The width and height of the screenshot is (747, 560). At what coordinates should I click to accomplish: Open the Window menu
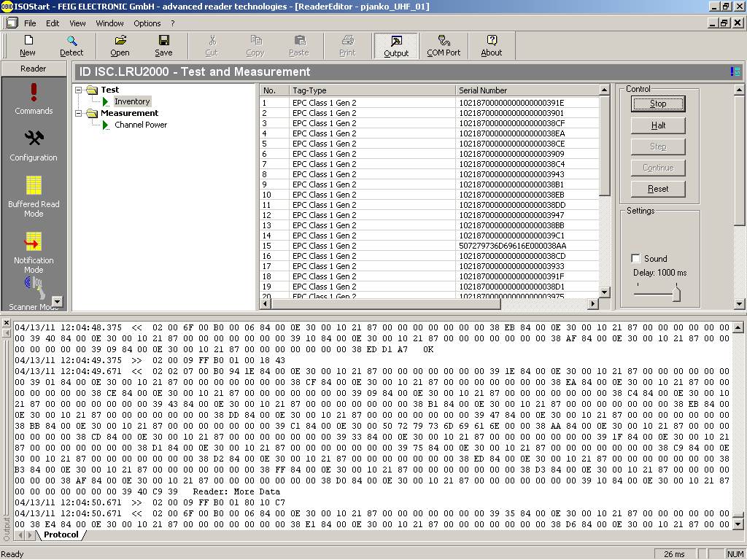point(109,23)
